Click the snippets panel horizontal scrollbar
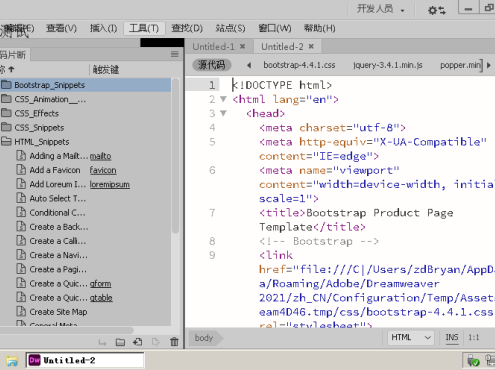495x370 pixels. pyautogui.click(x=67, y=330)
